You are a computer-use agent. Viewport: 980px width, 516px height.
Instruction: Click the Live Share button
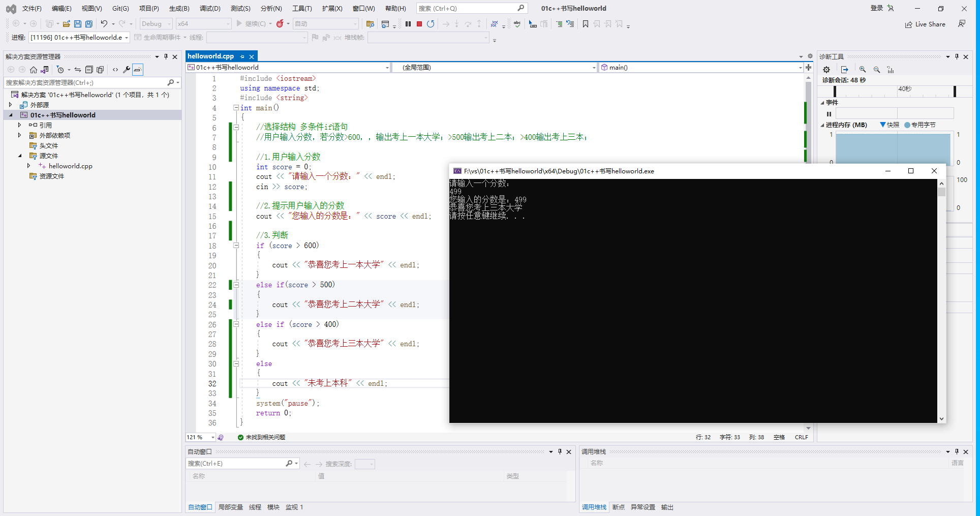tap(925, 24)
